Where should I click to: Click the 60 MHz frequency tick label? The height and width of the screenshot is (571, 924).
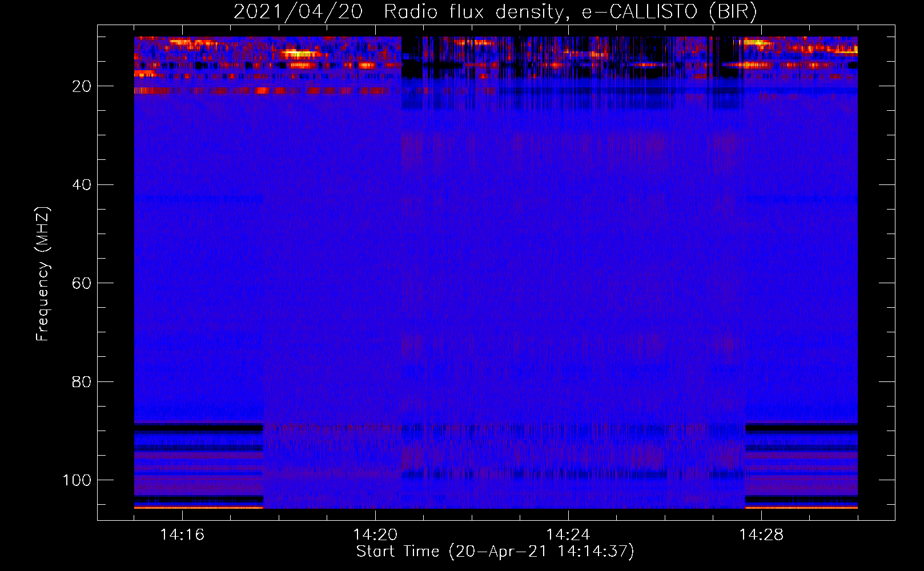(x=82, y=283)
